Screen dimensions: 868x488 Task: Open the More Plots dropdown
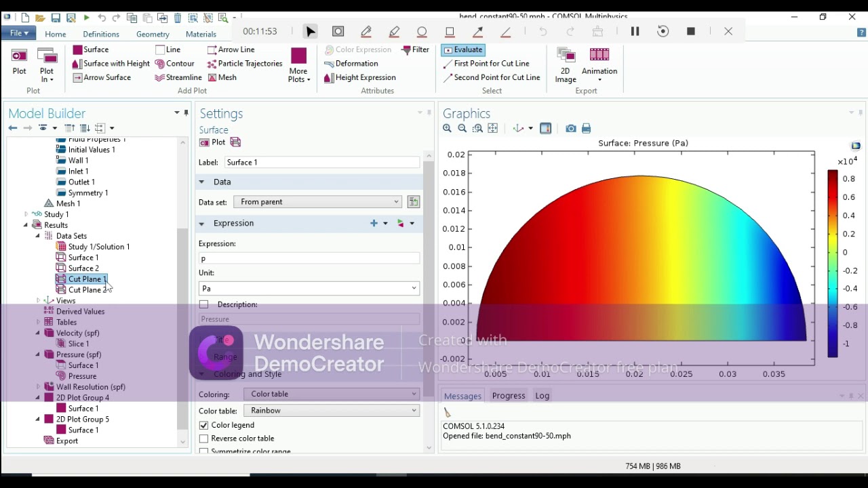pyautogui.click(x=299, y=65)
